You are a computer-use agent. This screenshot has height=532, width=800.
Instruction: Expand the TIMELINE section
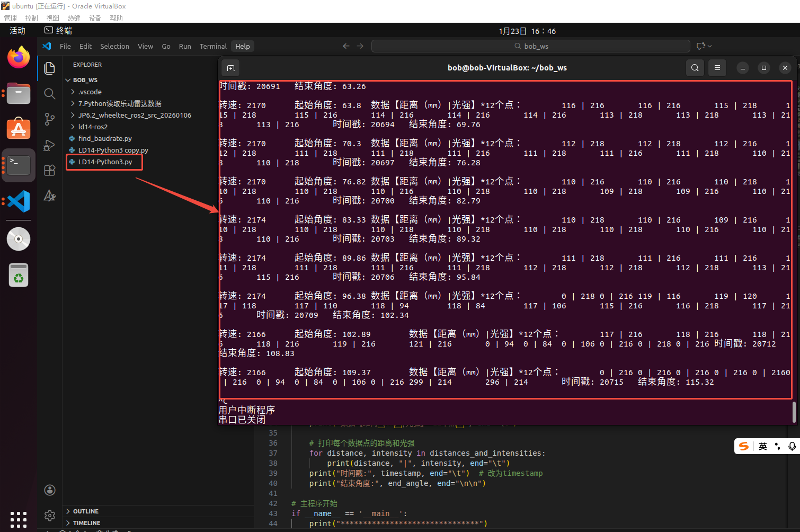[86, 523]
